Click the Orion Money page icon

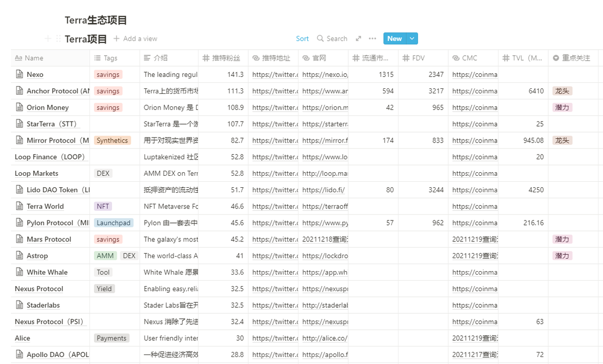pyautogui.click(x=19, y=107)
